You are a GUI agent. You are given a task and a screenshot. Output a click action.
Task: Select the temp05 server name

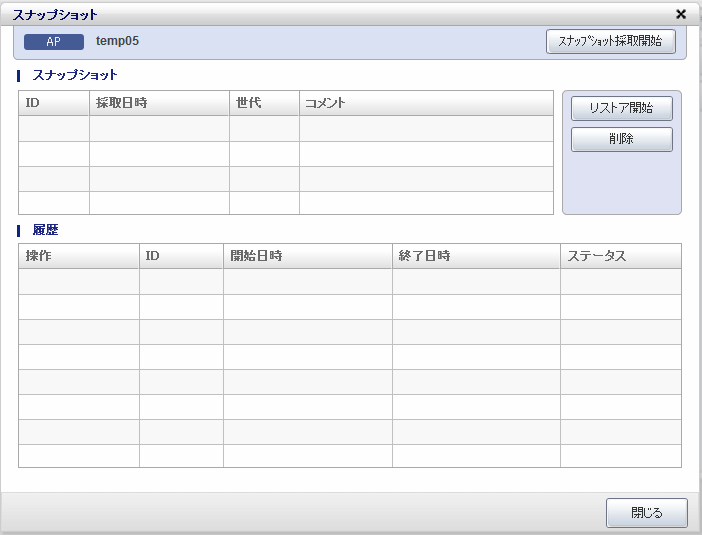[117, 41]
